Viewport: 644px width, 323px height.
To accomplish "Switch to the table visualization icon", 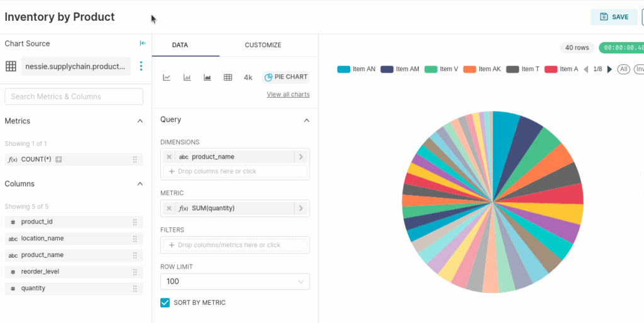I will pos(228,77).
